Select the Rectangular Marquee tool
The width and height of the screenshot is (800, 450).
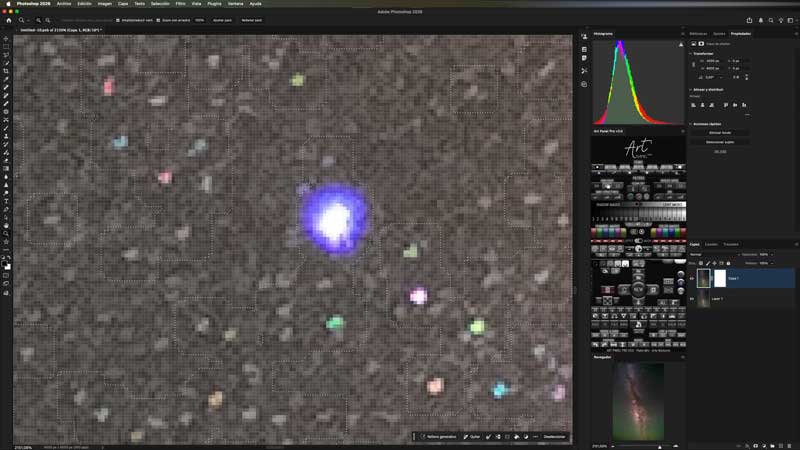click(6, 47)
